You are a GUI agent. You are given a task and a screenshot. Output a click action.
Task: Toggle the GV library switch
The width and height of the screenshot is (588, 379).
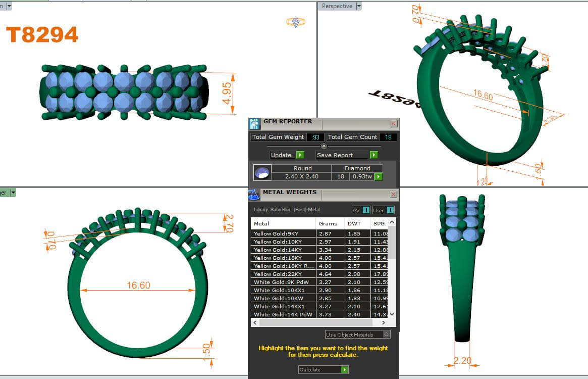(x=366, y=210)
